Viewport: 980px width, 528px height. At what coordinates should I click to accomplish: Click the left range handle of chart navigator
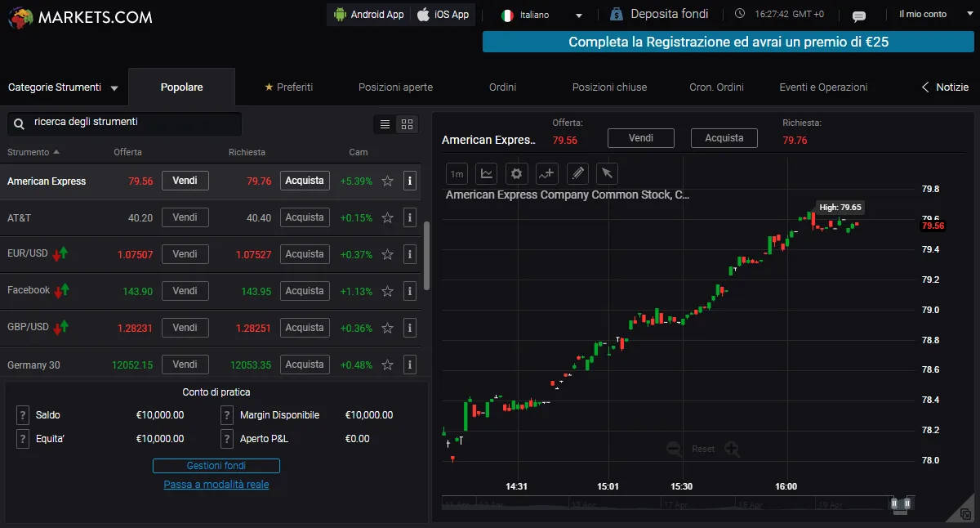pyautogui.click(x=894, y=503)
